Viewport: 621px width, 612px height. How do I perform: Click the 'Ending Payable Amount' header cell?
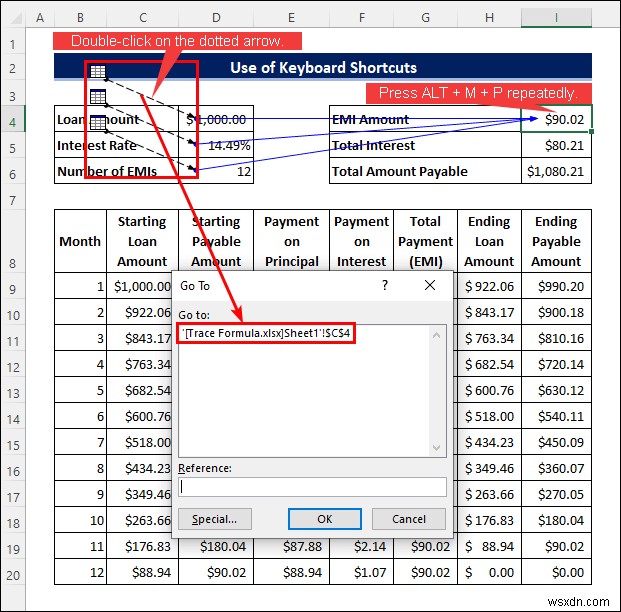(x=556, y=241)
